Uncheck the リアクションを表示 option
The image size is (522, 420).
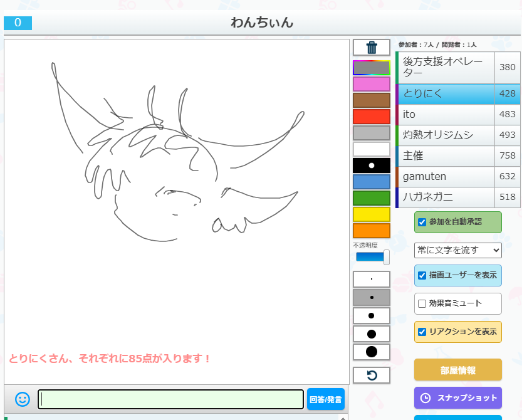[422, 332]
